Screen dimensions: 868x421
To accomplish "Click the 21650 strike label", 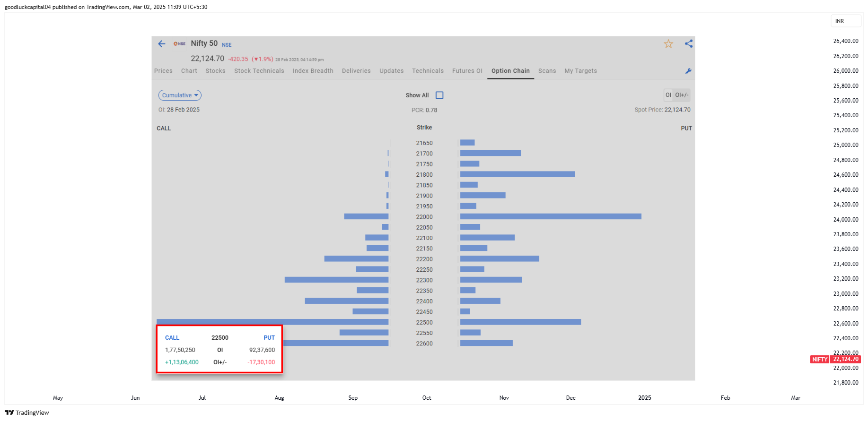I will tap(424, 143).
